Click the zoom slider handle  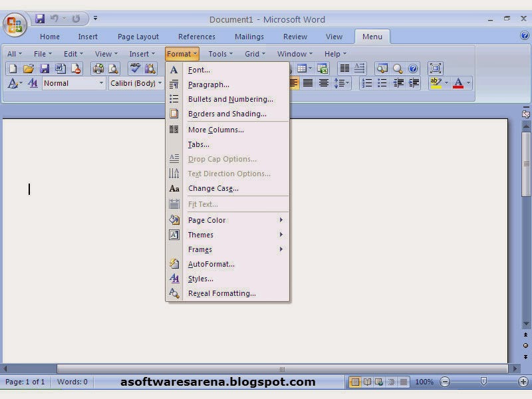[484, 382]
